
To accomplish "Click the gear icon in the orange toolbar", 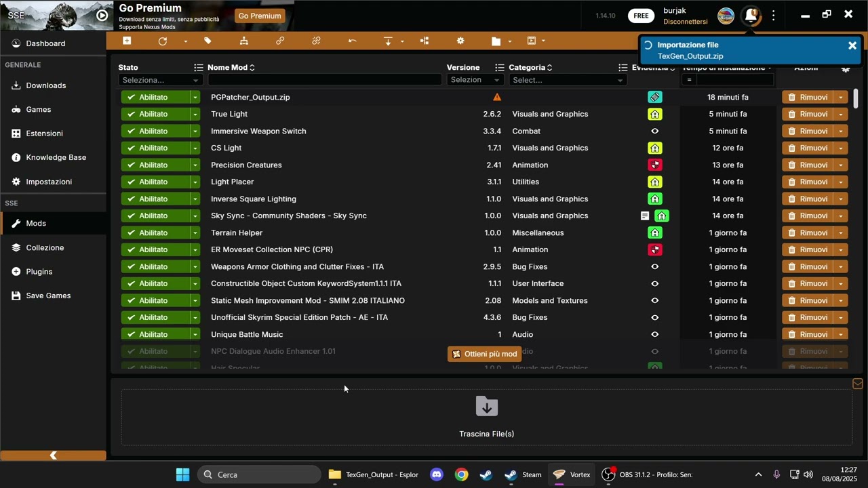I will pyautogui.click(x=460, y=41).
